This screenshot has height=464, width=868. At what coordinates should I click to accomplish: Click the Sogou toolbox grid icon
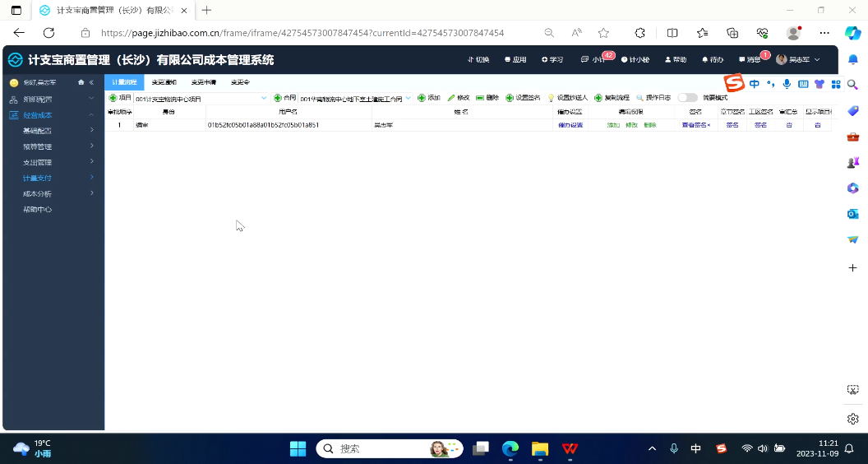click(836, 84)
